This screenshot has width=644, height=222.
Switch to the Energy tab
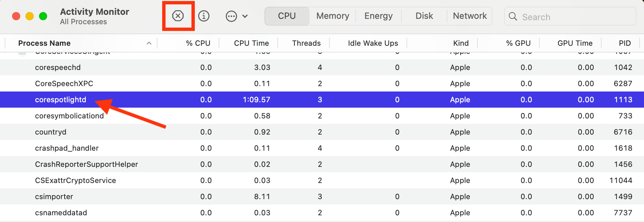379,16
